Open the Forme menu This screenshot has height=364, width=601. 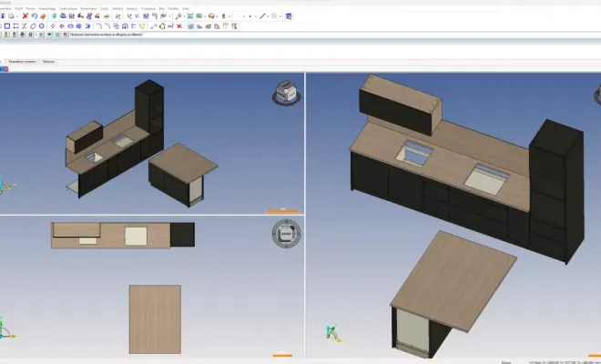[30, 8]
